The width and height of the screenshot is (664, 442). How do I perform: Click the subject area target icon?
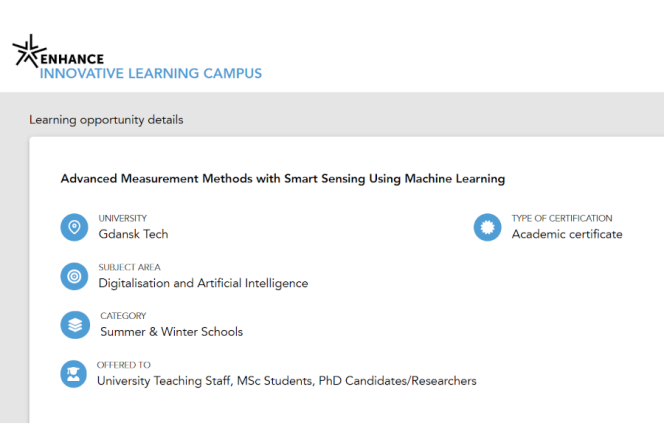[74, 276]
